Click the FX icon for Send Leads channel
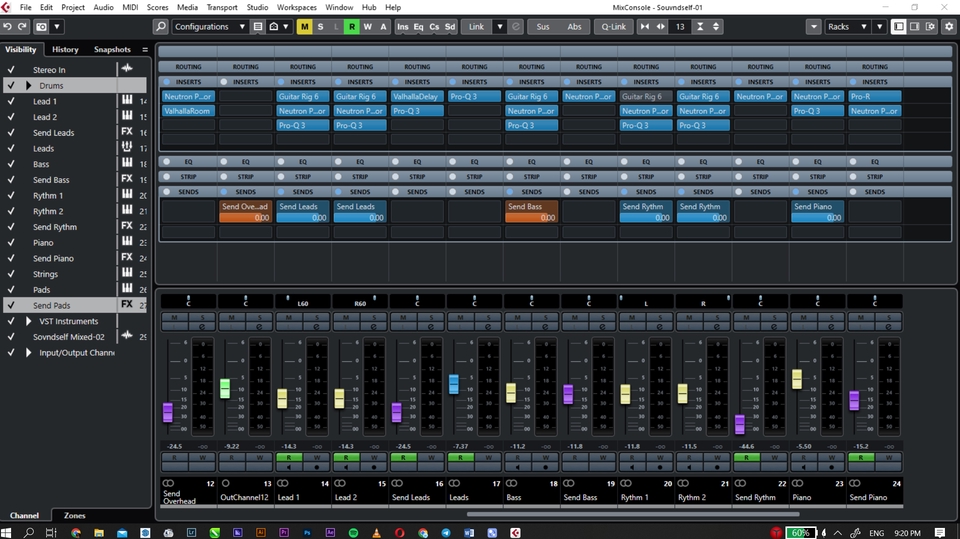Viewport: 960px width, 539px height. click(127, 132)
